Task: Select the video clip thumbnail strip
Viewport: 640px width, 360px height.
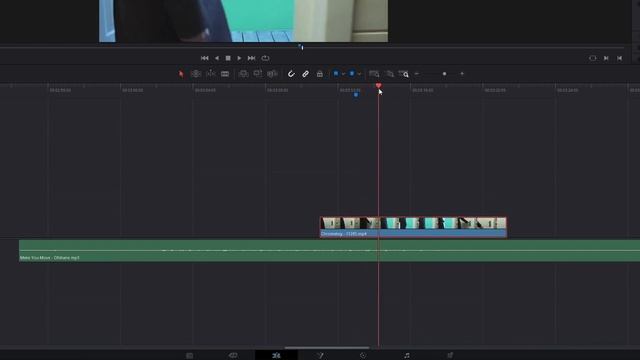Action: pyautogui.click(x=413, y=223)
